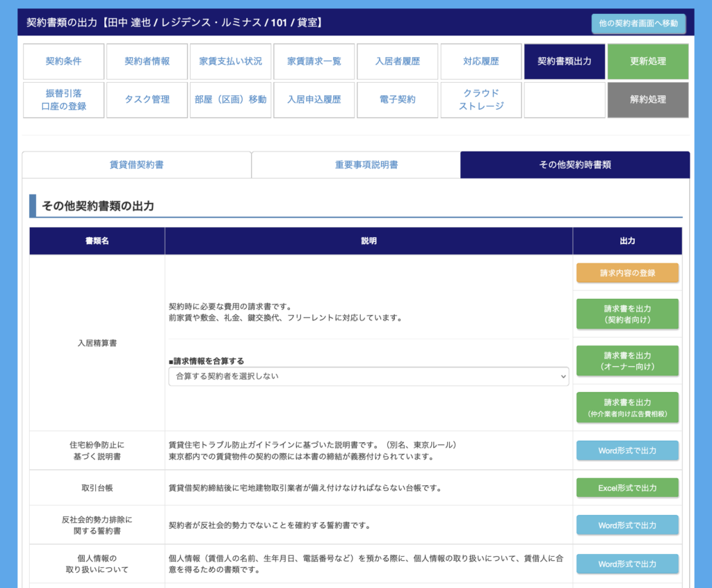Output invoice for 契約者向け
Image resolution: width=712 pixels, height=588 pixels.
click(x=627, y=313)
